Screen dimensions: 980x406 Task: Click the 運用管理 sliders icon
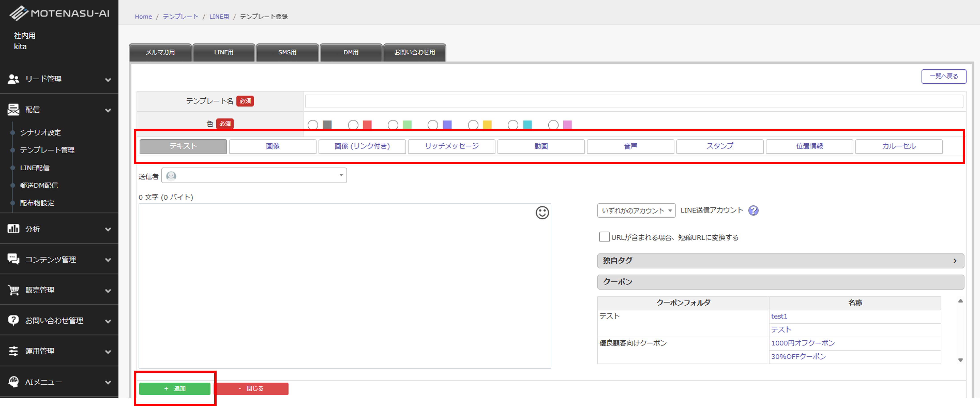13,351
